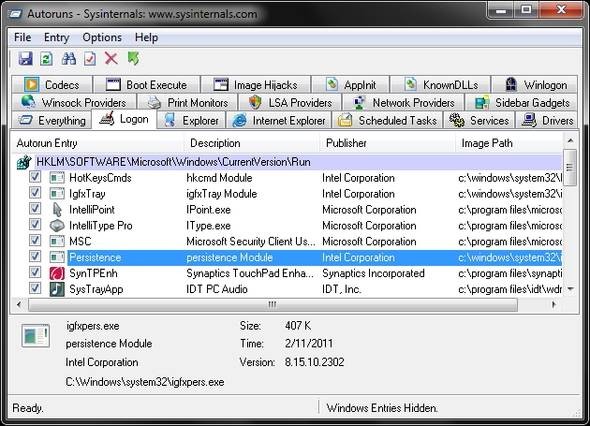Viewport: 590px width, 426px height.
Task: Click the 'IDT PC Audio' description text
Action: click(x=217, y=289)
